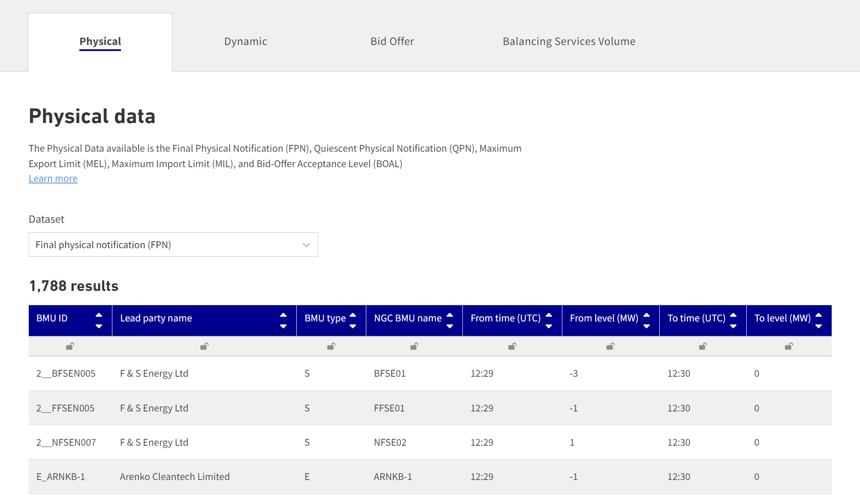The image size is (860, 504).
Task: Click the padlock icon under BMU type column
Action: pos(331,346)
